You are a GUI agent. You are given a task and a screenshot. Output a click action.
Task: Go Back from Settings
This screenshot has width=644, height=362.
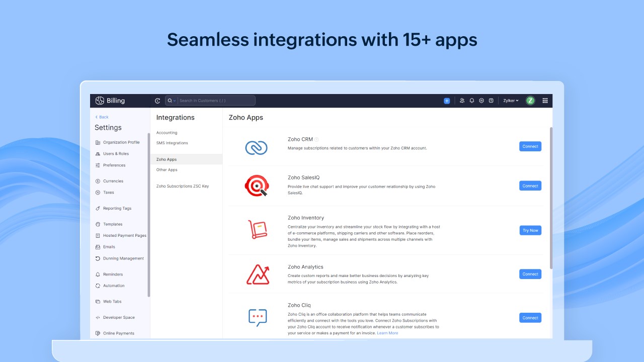[x=102, y=117]
